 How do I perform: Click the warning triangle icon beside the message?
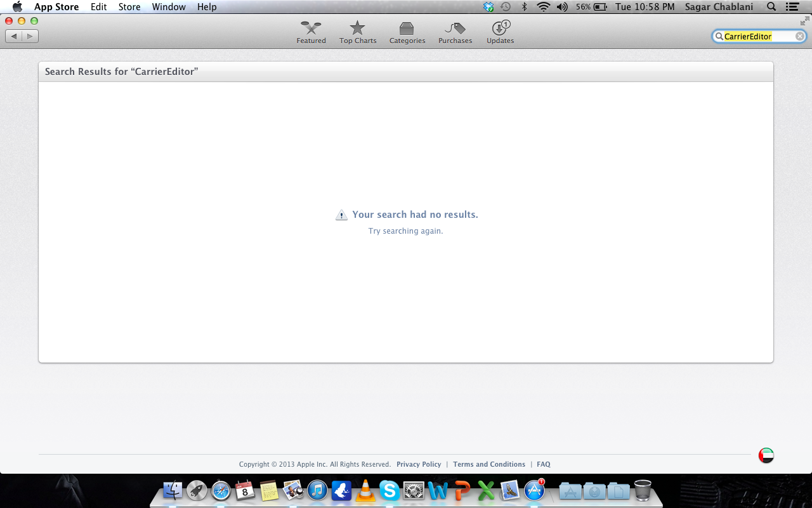point(341,215)
